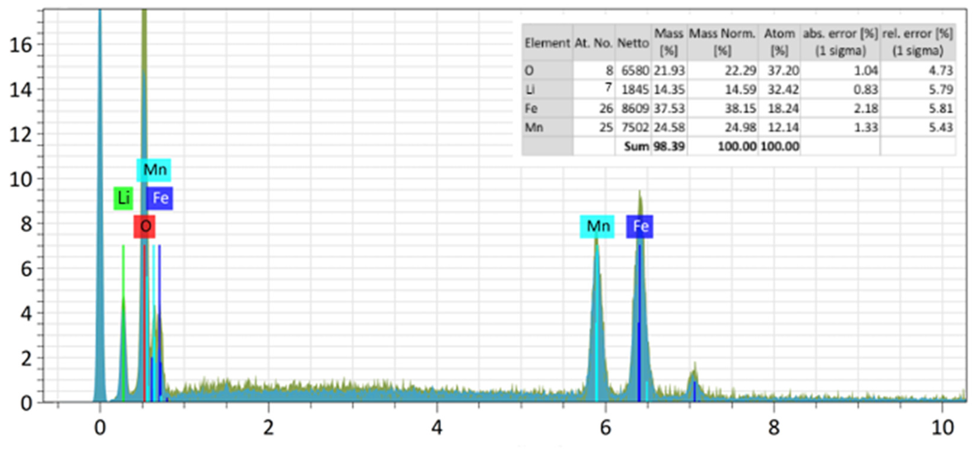Image resolution: width=980 pixels, height=453 pixels.
Task: Select the Element column header
Action: pyautogui.click(x=547, y=43)
